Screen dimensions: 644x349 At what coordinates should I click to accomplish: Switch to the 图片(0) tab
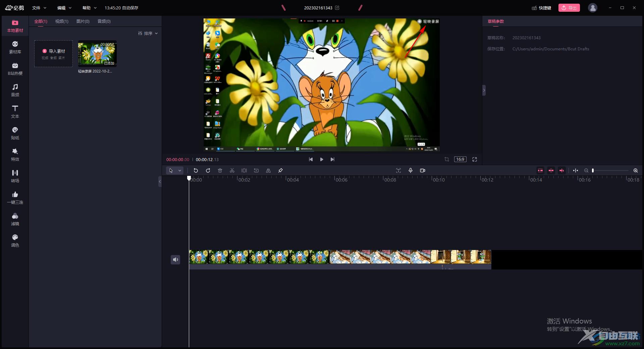pyautogui.click(x=83, y=21)
